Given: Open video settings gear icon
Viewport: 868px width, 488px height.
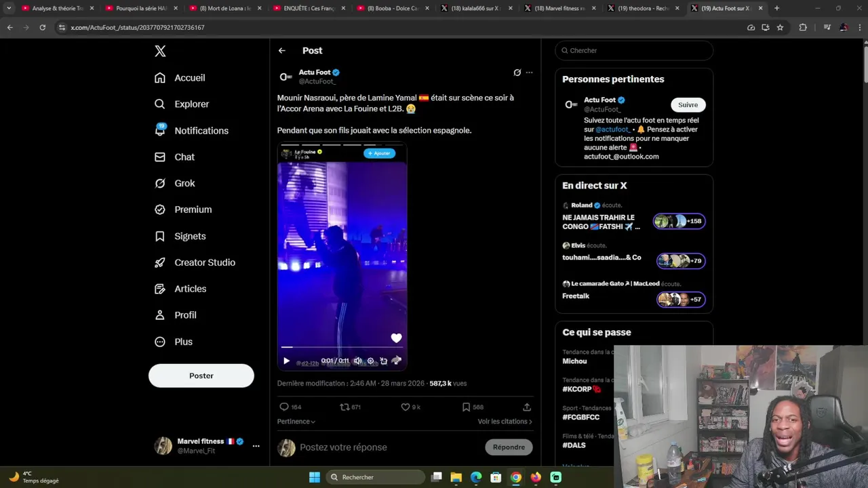Looking at the screenshot, I should click(x=370, y=361).
